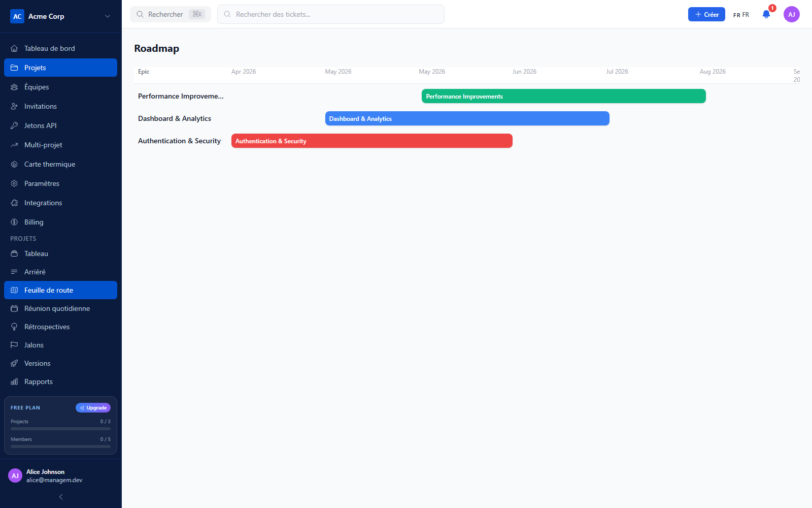Click the Invitations user-plus icon
The image size is (812, 508).
click(14, 106)
